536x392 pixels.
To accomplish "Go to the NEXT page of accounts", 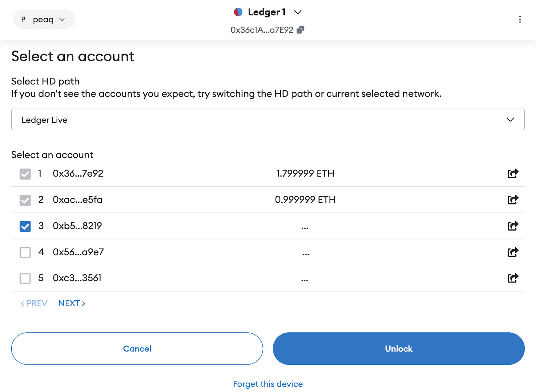I will [x=71, y=303].
